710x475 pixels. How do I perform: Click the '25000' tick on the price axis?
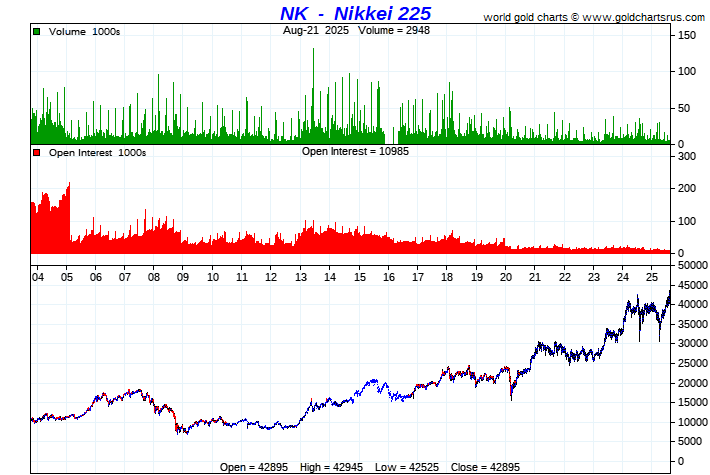(x=692, y=363)
